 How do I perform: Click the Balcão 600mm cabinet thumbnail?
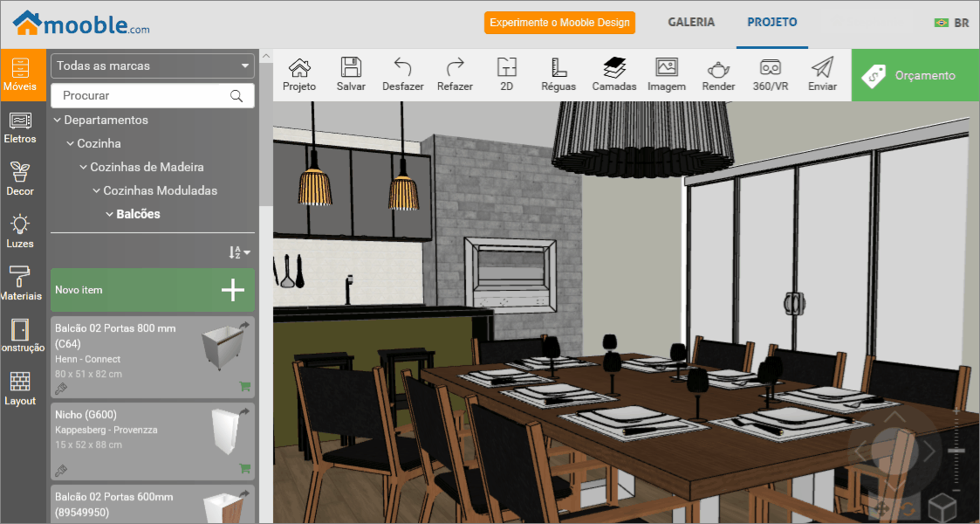click(223, 507)
